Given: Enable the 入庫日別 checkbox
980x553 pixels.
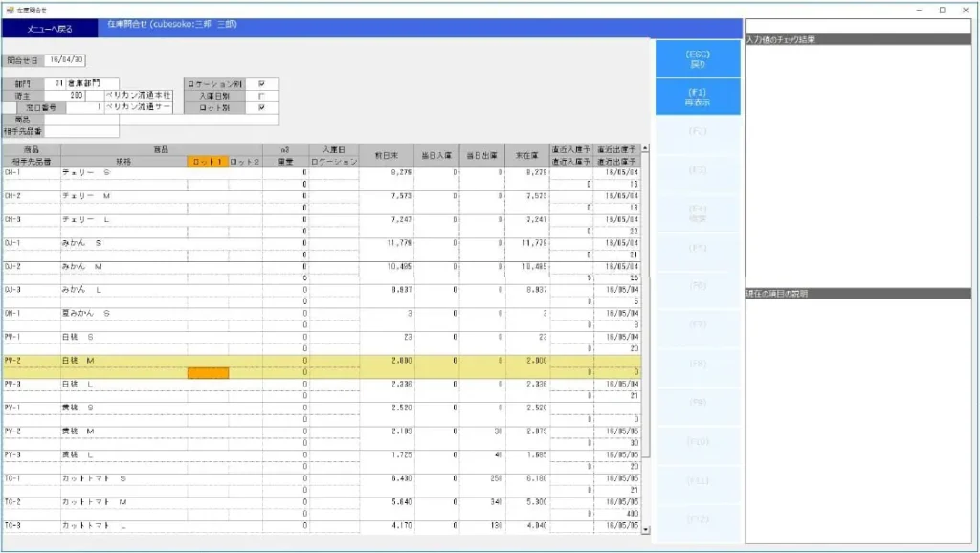Looking at the screenshot, I should (261, 96).
